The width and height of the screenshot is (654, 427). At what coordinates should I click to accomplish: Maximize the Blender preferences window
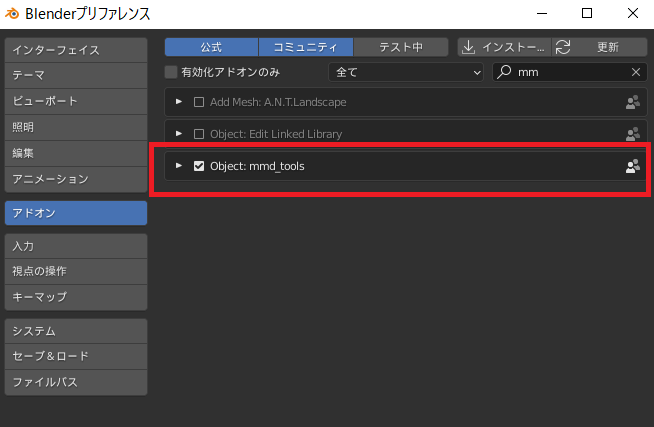[x=587, y=13]
